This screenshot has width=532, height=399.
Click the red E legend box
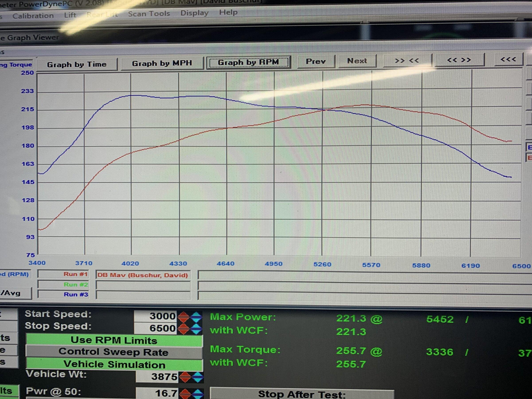(529, 158)
